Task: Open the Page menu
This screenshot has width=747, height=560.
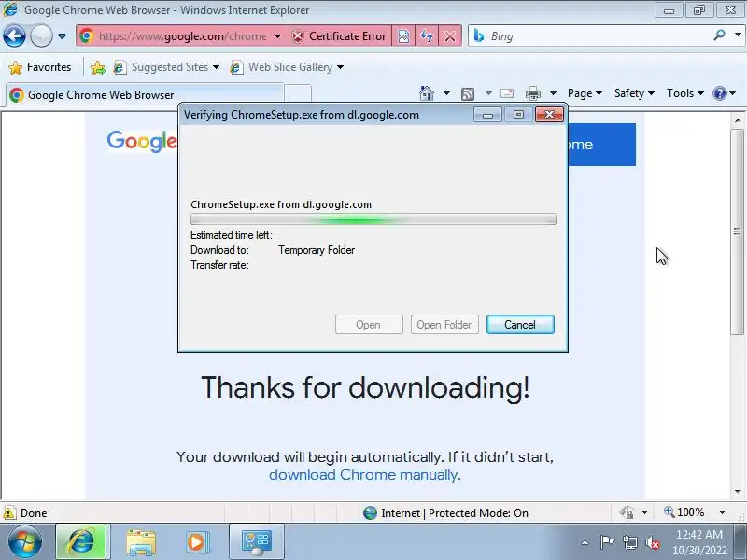Action: 585,93
